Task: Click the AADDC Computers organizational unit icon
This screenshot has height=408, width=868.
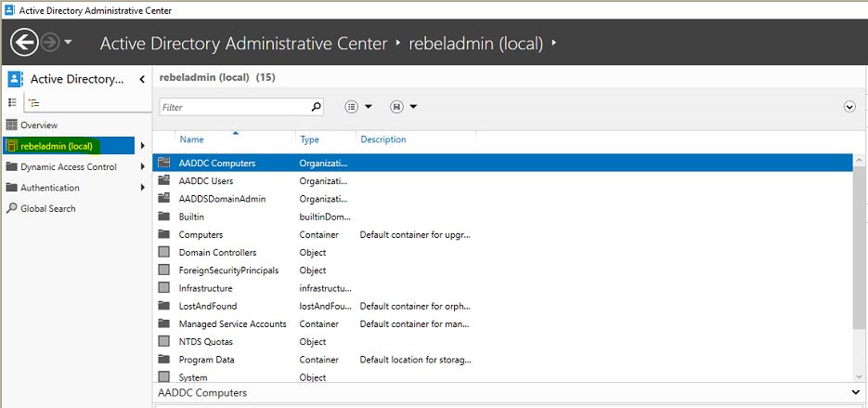Action: point(163,163)
